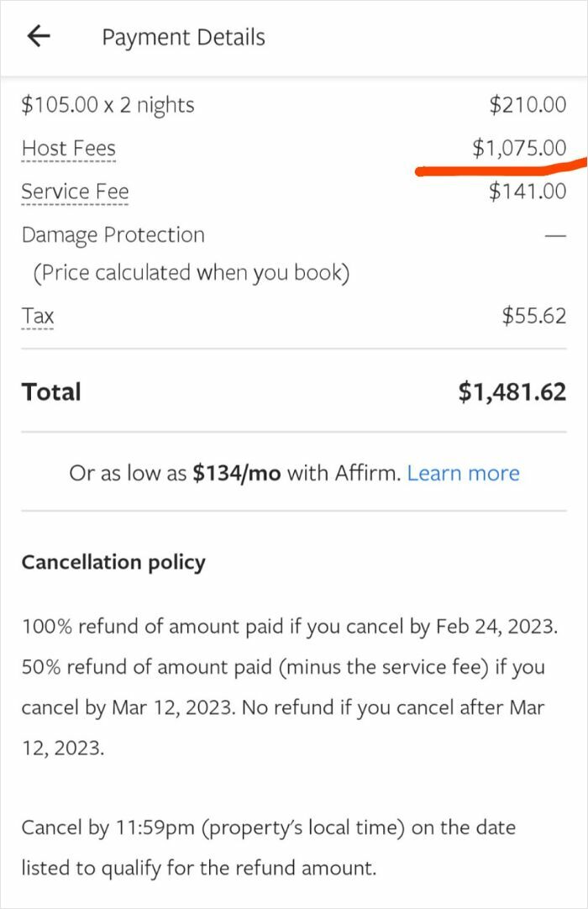Select the $1,075.00 host fees amount
588x909 pixels.
[x=519, y=149]
